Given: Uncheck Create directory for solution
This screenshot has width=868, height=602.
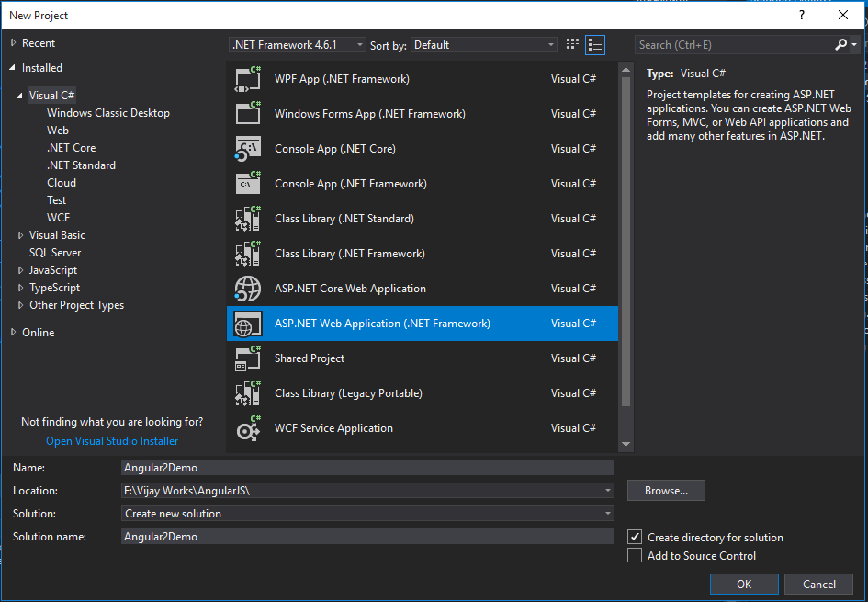Looking at the screenshot, I should click(635, 538).
